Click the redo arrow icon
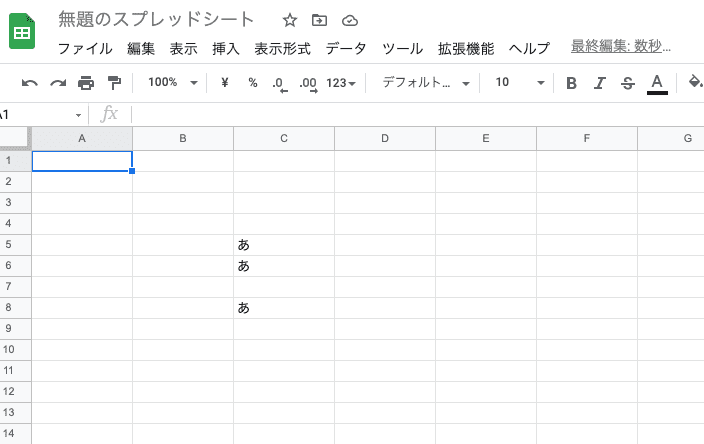Image resolution: width=704 pixels, height=444 pixels. pos(58,83)
